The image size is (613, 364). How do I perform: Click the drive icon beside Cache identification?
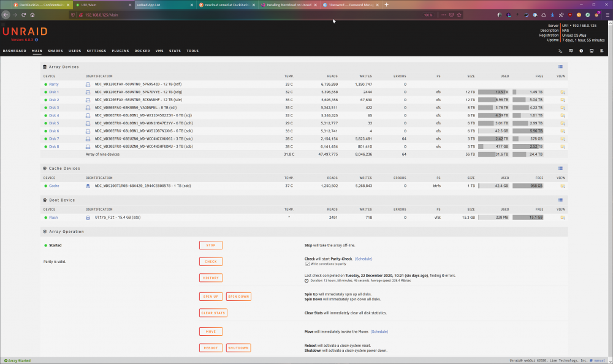88,186
